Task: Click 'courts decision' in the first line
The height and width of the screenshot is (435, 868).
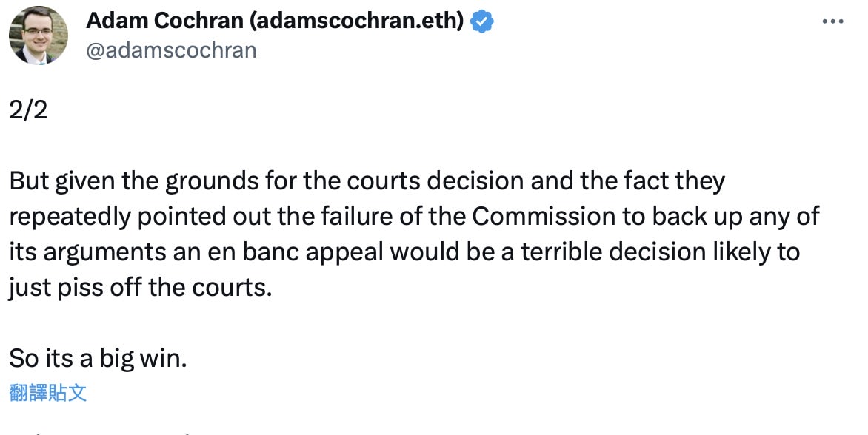Action: coord(435,181)
